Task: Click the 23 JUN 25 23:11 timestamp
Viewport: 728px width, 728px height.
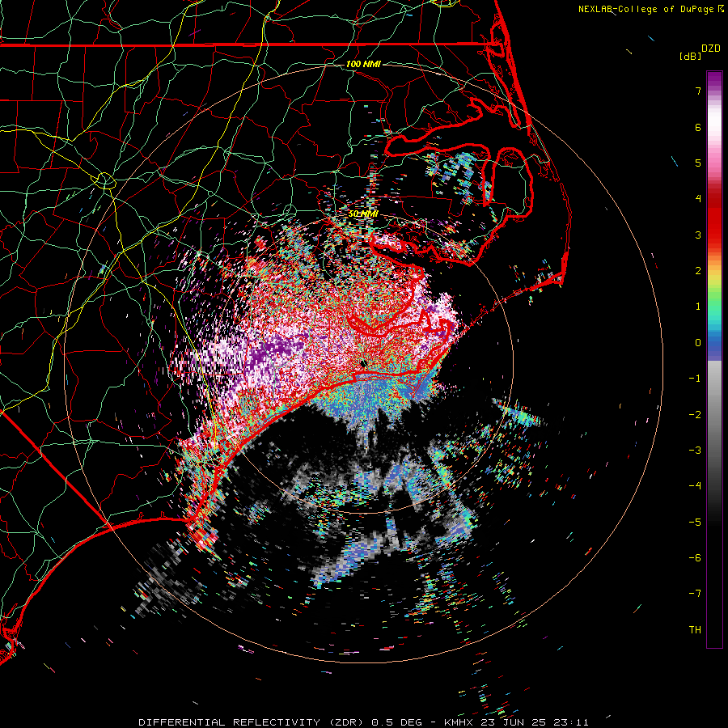Action: pyautogui.click(x=534, y=722)
